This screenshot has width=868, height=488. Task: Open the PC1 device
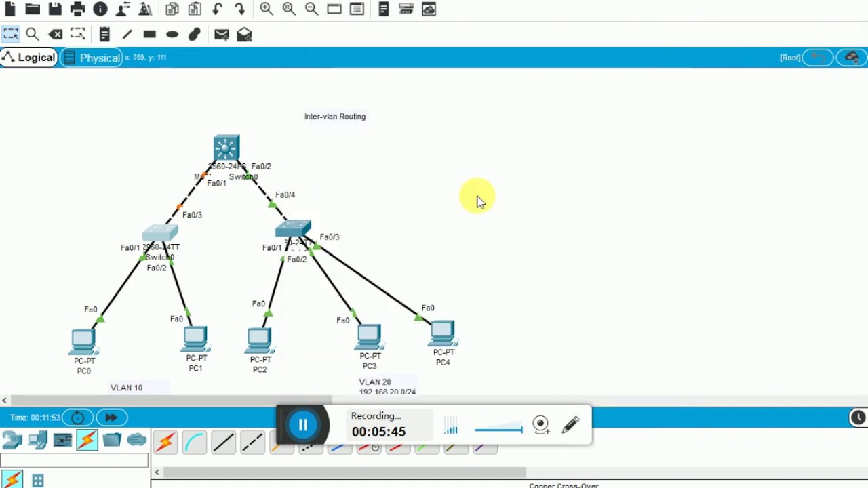pyautogui.click(x=195, y=340)
